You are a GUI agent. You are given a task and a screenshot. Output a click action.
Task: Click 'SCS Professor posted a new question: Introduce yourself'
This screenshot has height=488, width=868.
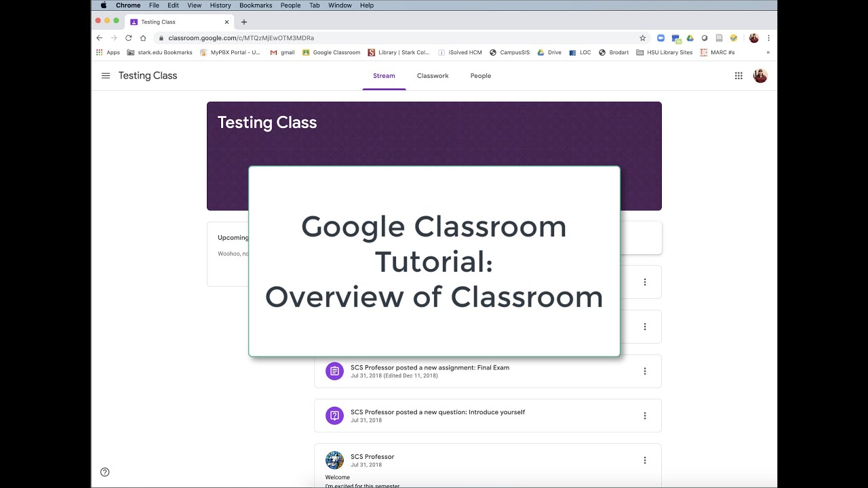437,412
